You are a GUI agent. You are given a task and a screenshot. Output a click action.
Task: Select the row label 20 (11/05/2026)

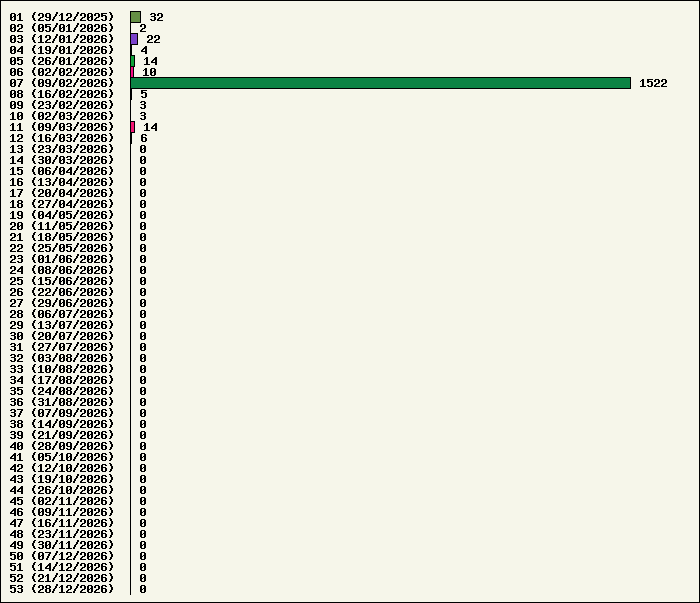pos(62,227)
